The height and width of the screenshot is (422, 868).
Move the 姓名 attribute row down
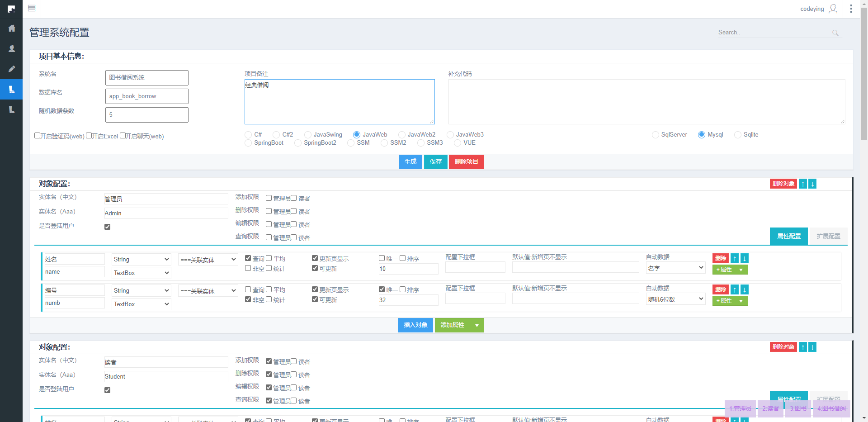coord(745,258)
